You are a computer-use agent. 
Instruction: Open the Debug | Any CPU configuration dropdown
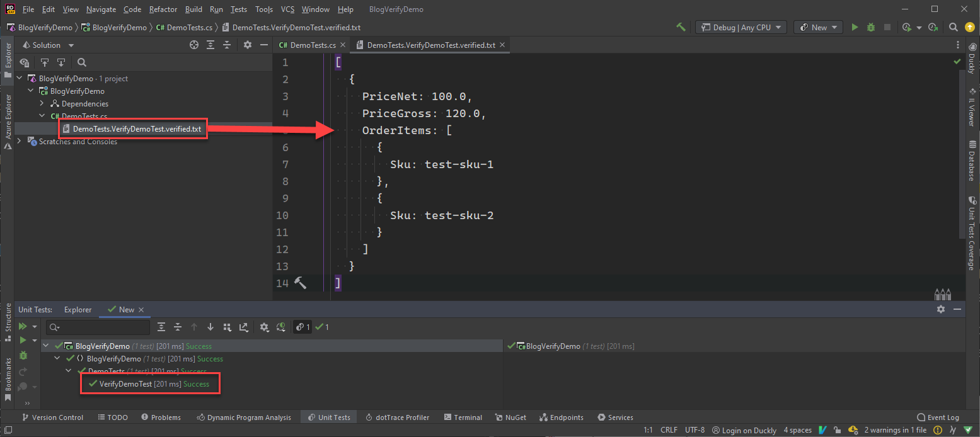[x=741, y=27]
